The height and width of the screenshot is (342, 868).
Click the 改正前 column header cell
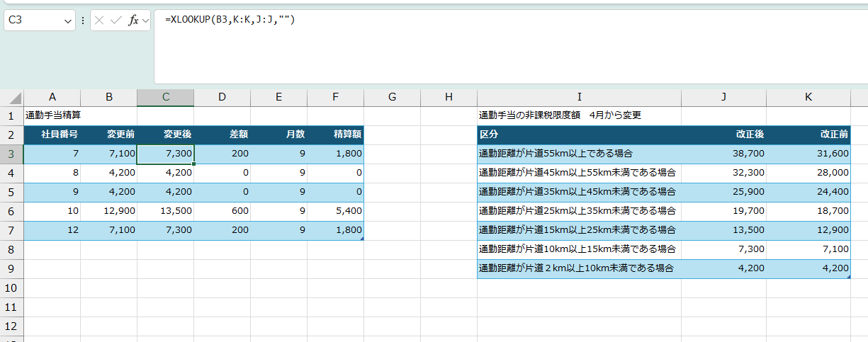[808, 134]
